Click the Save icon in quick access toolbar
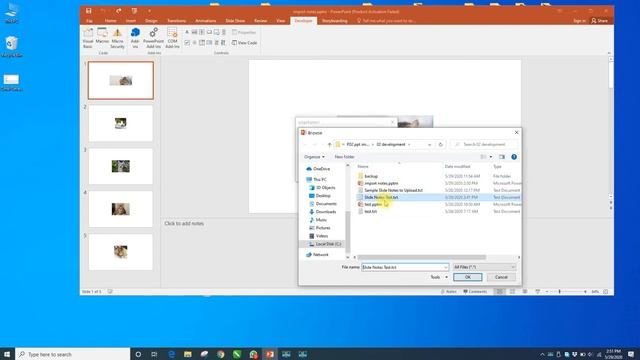This screenshot has height=360, width=640. point(89,11)
